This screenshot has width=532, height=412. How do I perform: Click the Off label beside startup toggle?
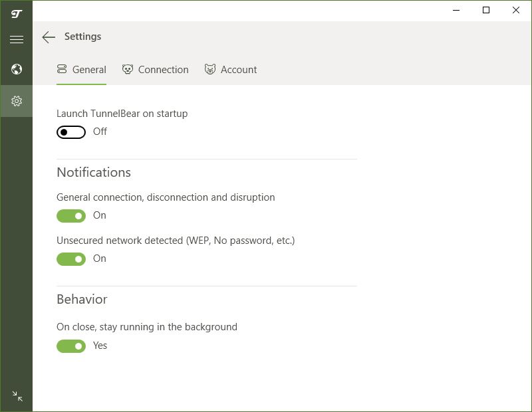coord(100,132)
